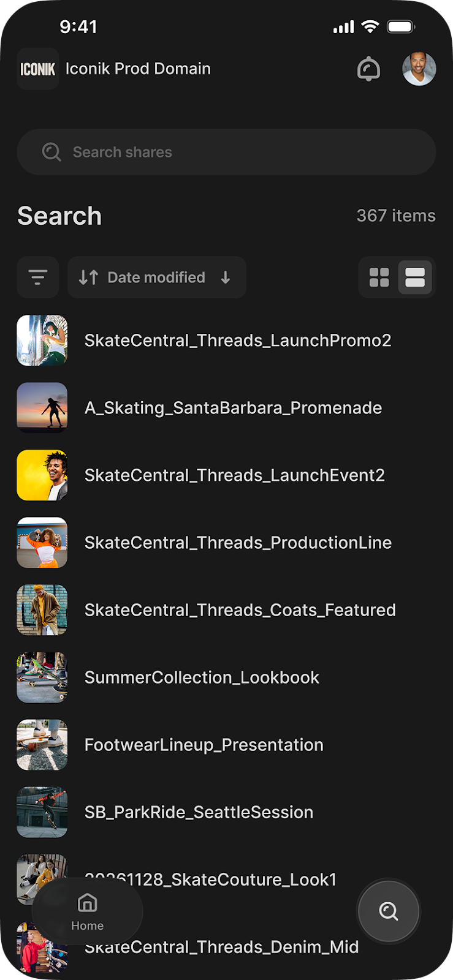Viewport: 453px width, 980px height.
Task: Select the SkateCentral_Threads_LaunchEvent2 thumbnail
Action: pos(42,475)
